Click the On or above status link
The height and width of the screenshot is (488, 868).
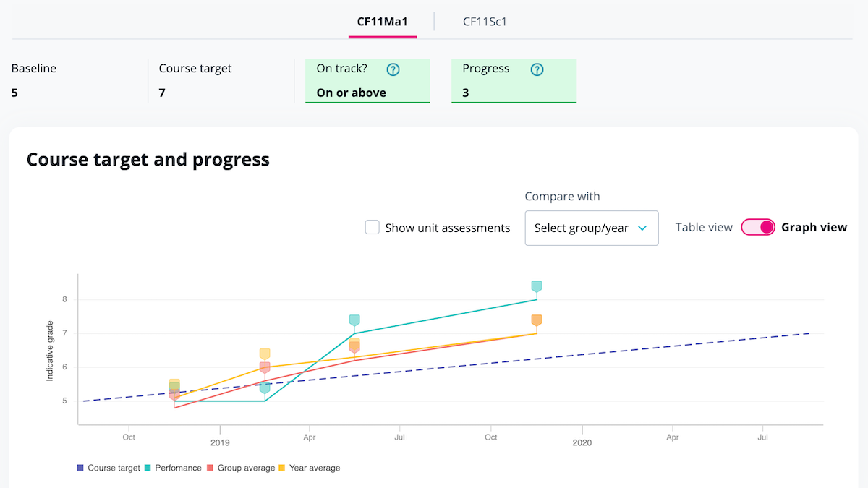[350, 93]
